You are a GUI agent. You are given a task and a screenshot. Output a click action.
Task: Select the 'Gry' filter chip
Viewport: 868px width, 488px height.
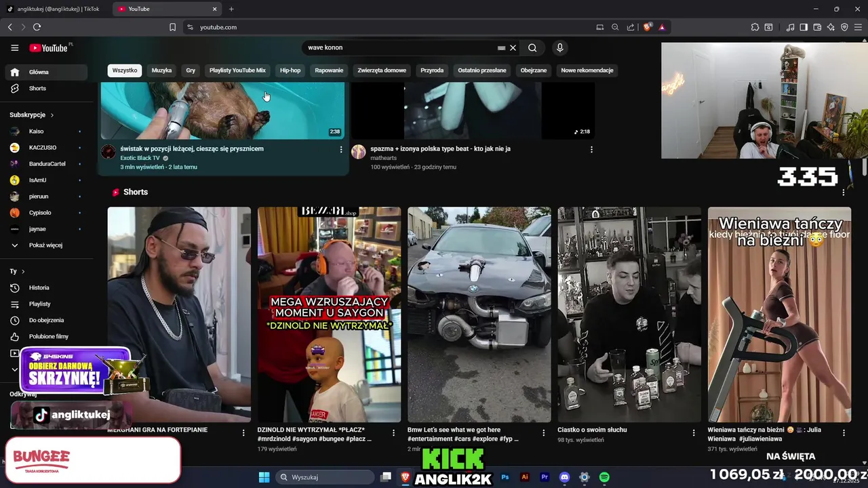191,70
